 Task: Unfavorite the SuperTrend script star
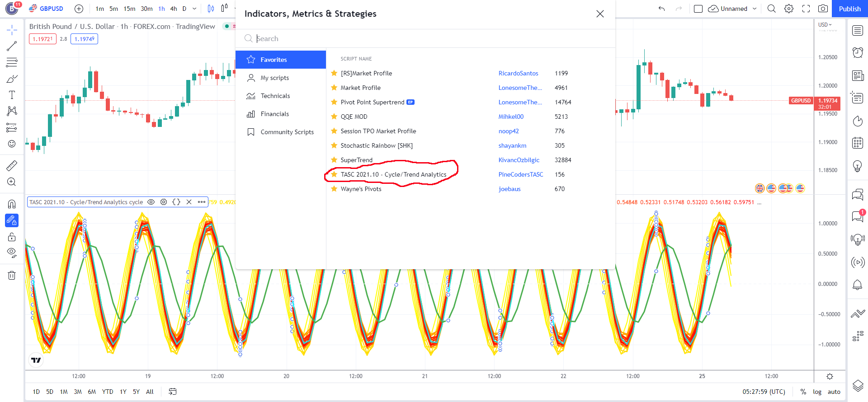[334, 160]
